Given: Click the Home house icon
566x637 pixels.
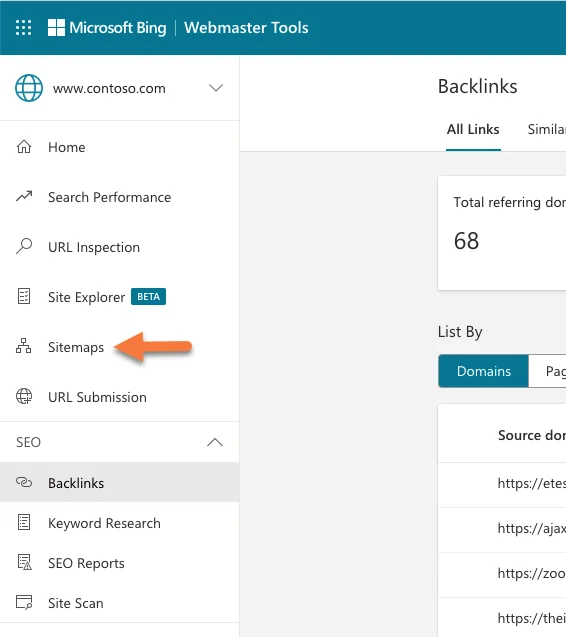Looking at the screenshot, I should [24, 147].
